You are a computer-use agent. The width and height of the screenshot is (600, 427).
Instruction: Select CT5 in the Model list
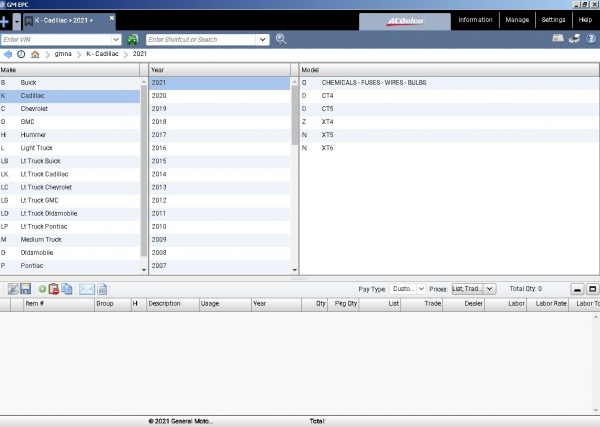(449, 109)
